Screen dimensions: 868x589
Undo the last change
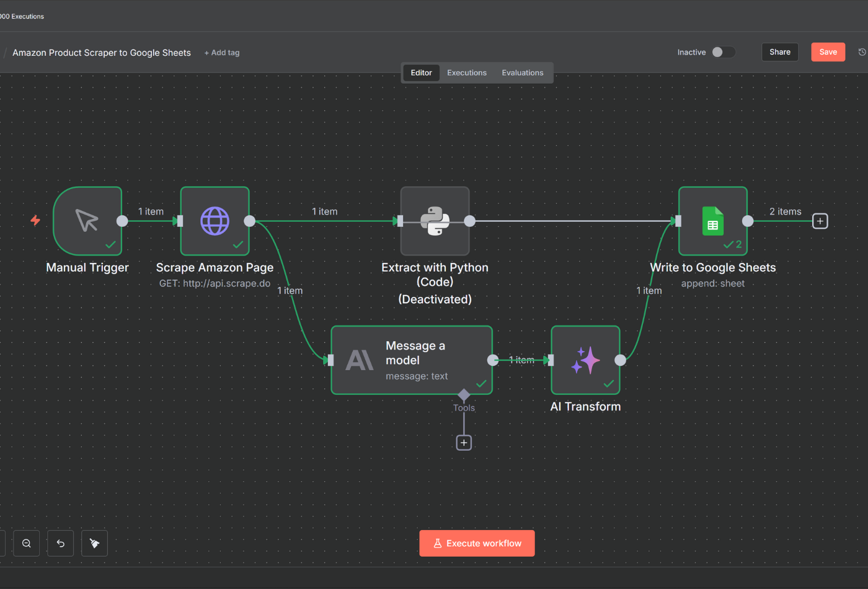(x=60, y=543)
